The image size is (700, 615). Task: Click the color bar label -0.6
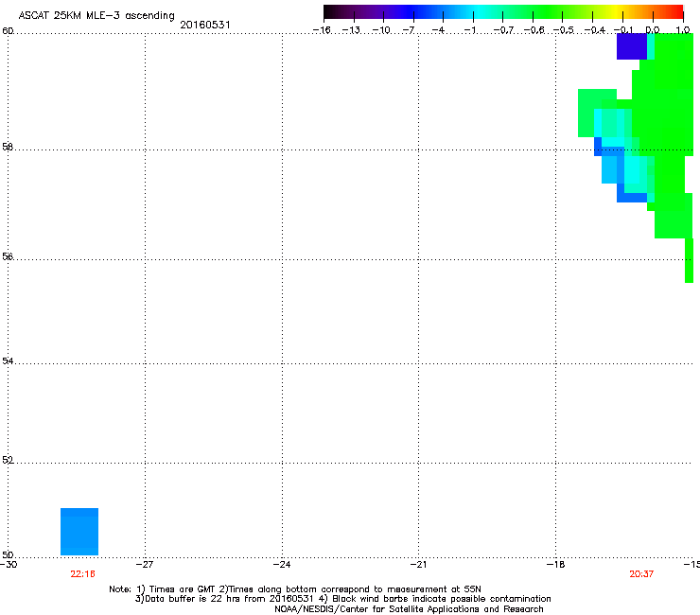534,30
